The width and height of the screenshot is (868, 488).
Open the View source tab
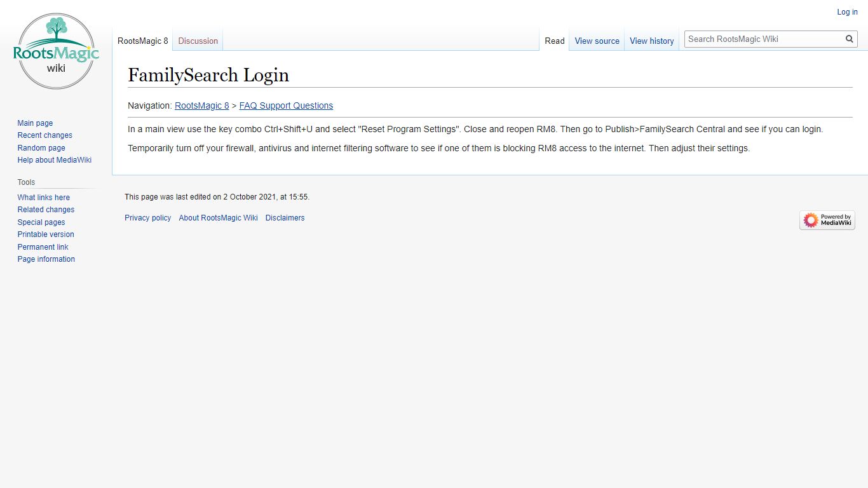597,41
